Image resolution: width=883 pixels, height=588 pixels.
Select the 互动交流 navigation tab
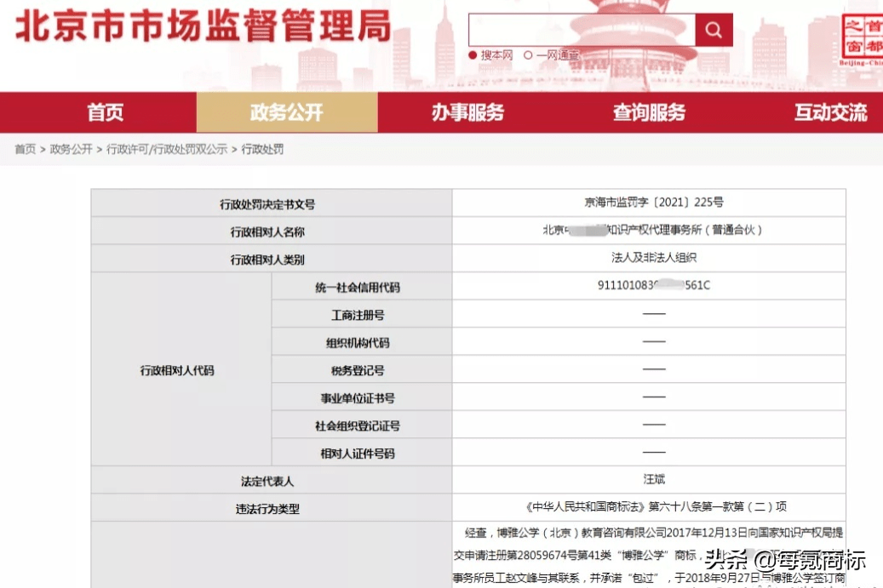tap(830, 112)
